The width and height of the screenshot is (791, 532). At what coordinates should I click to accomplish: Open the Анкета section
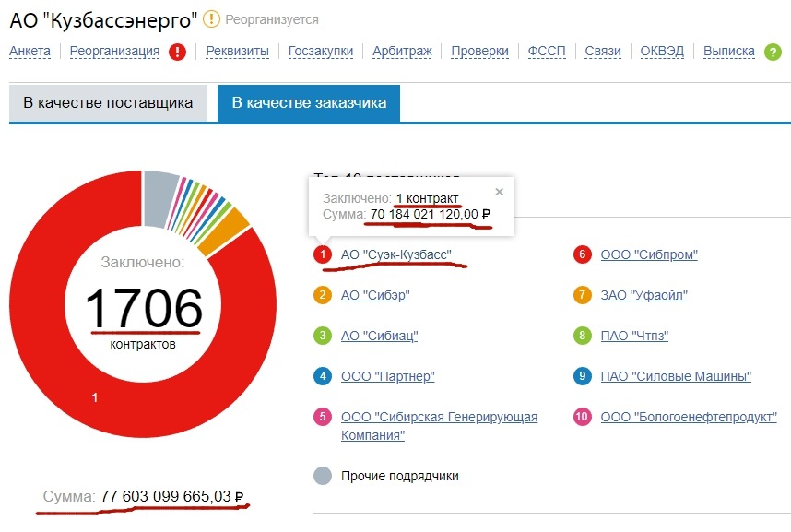pos(30,51)
